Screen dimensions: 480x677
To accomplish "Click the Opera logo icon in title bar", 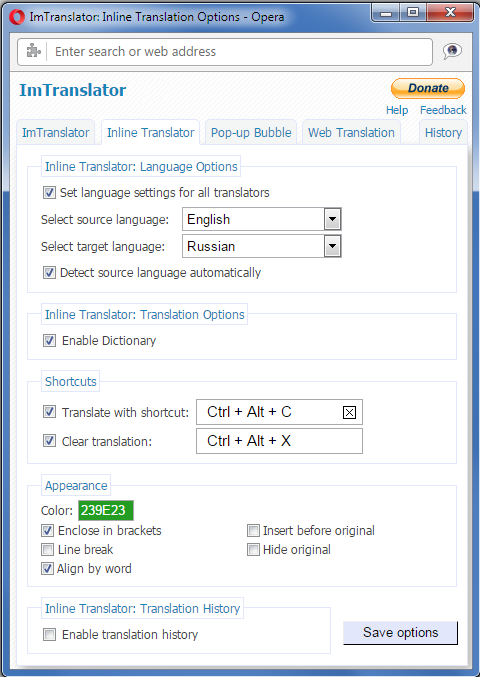I will [x=17, y=17].
